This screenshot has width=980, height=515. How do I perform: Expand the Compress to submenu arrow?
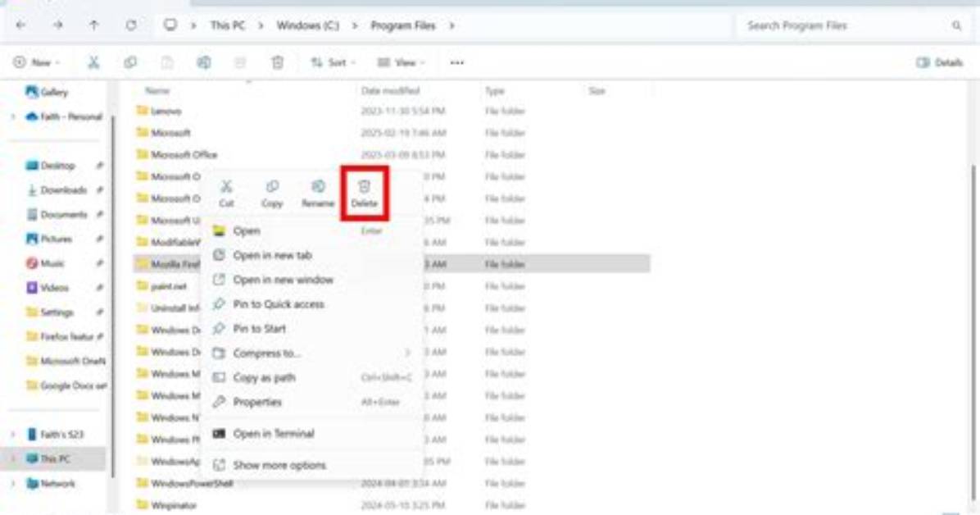tap(407, 353)
